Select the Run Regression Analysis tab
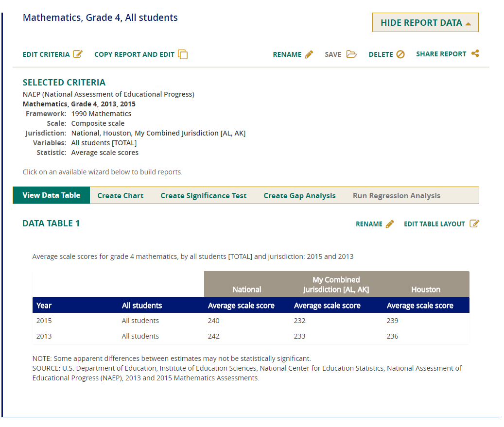Image resolution: width=504 pixels, height=427 pixels. coord(397,196)
